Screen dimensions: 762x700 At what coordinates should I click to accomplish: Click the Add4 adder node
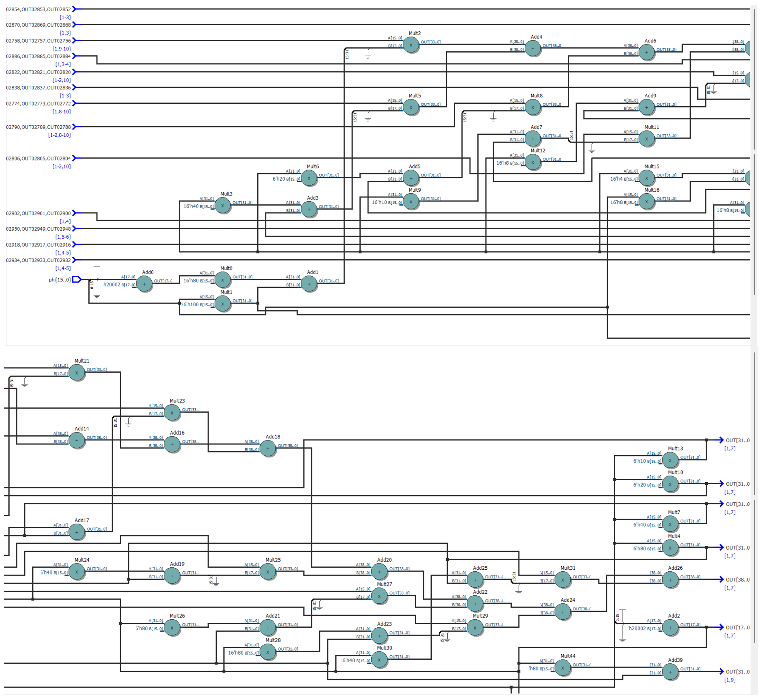pyautogui.click(x=533, y=49)
